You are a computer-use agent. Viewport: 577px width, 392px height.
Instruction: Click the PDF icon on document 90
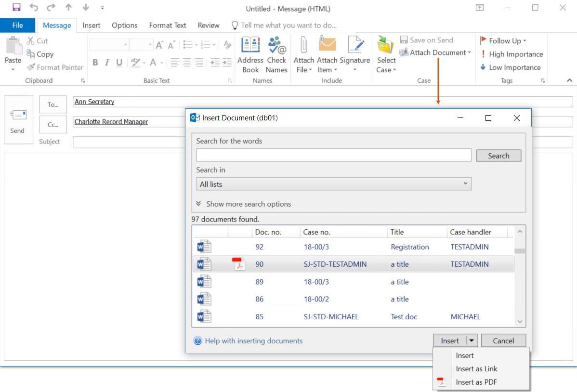click(239, 264)
